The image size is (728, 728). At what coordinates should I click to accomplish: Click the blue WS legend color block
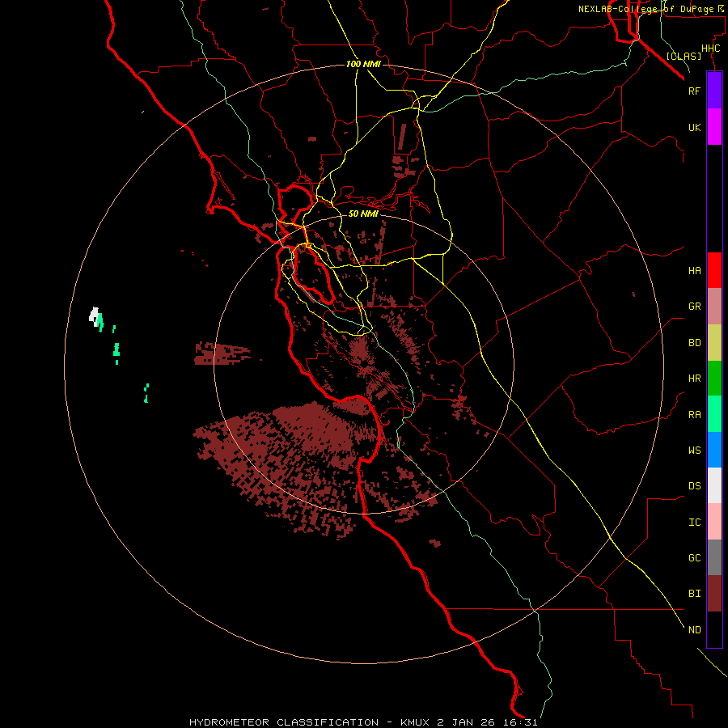click(x=714, y=450)
